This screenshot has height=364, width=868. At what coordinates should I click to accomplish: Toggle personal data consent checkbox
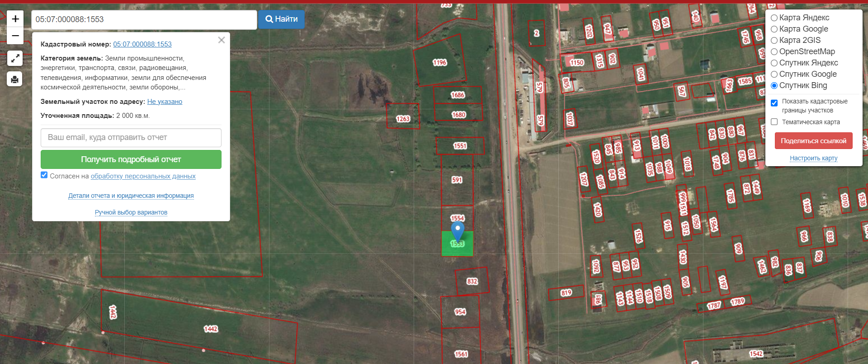point(44,175)
